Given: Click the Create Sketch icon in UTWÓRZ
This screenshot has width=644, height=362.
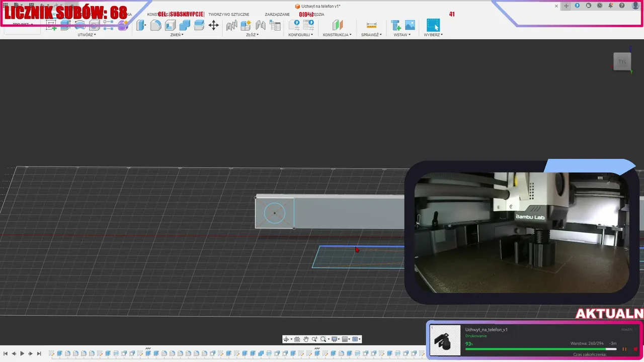Looking at the screenshot, I should [51, 25].
